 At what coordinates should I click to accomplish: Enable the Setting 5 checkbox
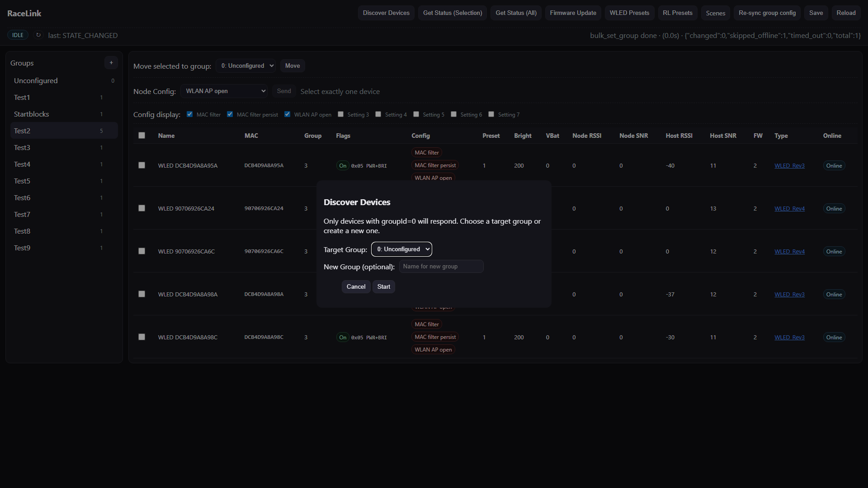click(416, 114)
